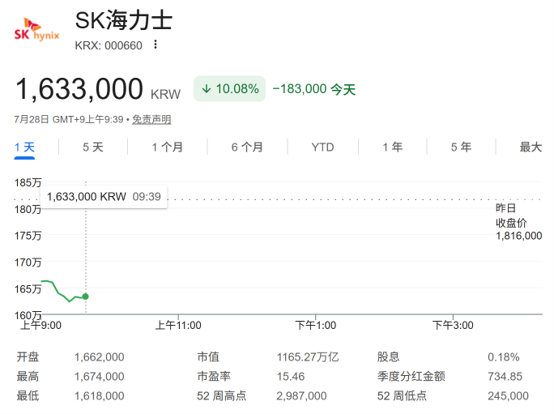
Task: Show the 最大 chart range
Action: click(530, 147)
